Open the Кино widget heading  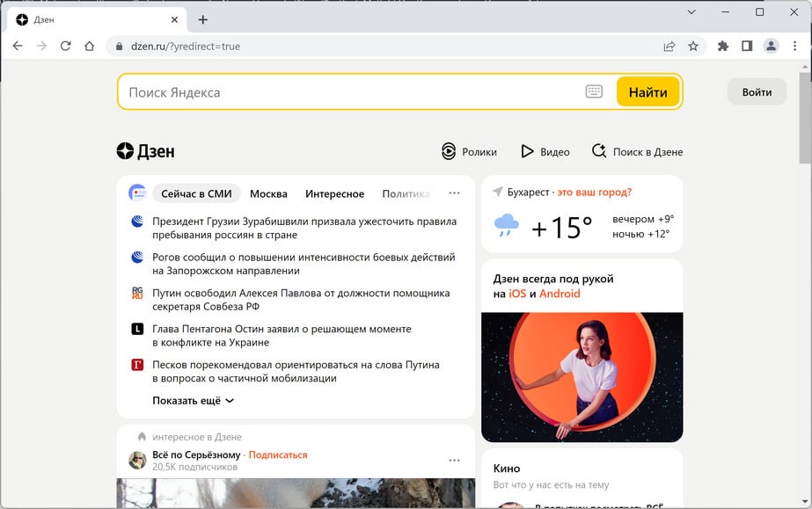[507, 469]
